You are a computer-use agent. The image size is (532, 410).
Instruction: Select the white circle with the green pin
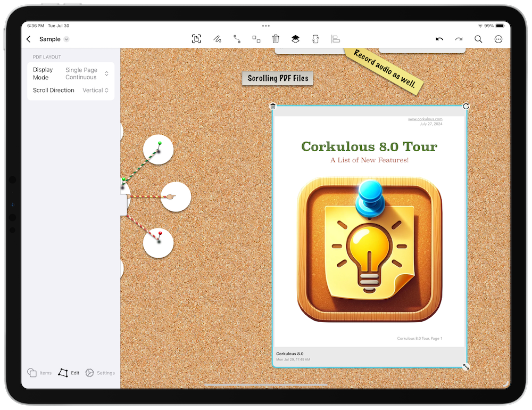click(158, 150)
